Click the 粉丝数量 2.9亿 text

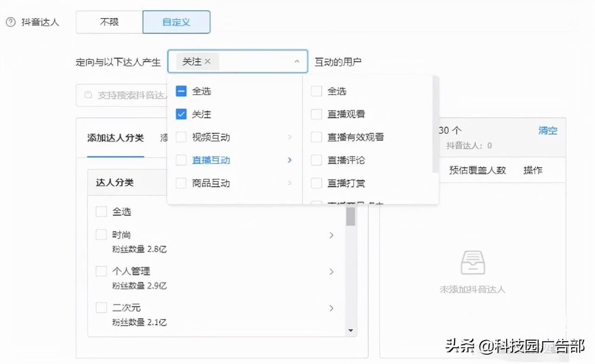[139, 285]
